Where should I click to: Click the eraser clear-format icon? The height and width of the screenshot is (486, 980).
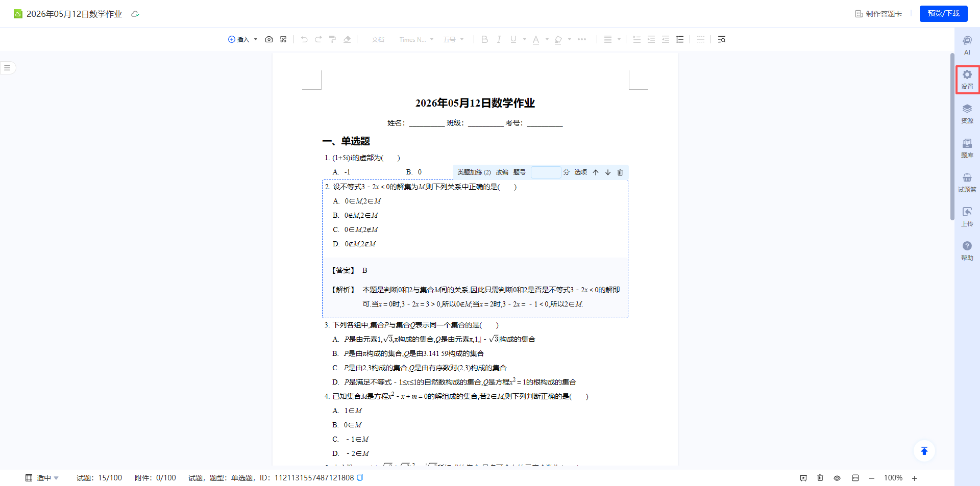[x=347, y=39]
